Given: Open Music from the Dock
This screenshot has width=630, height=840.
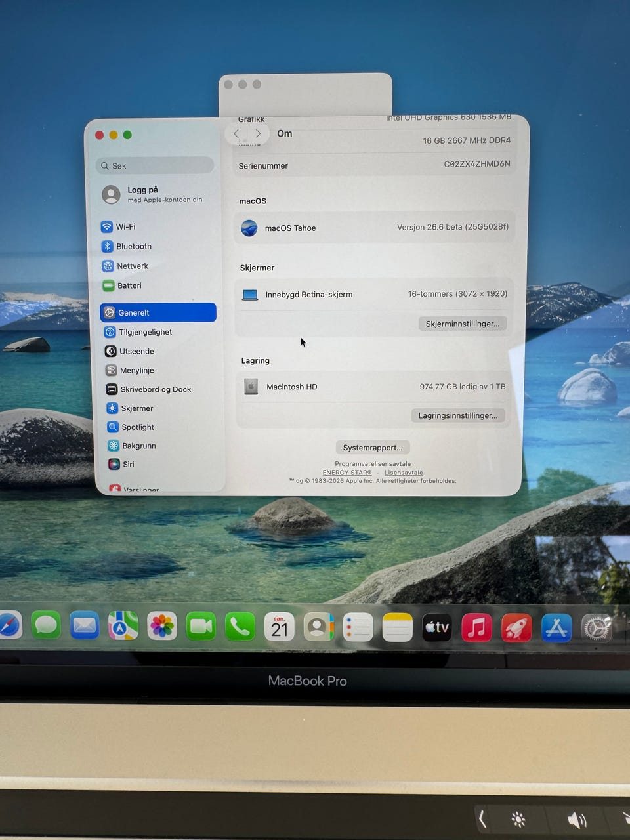Looking at the screenshot, I should point(476,628).
